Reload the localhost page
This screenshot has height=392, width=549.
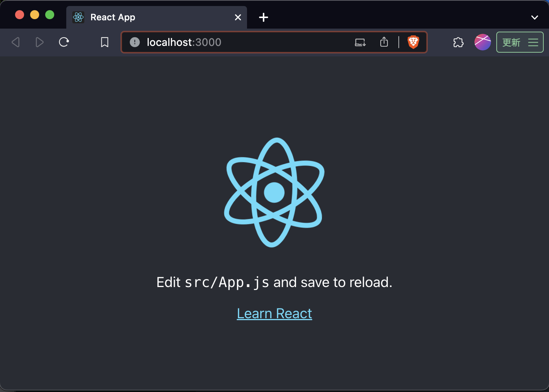(x=64, y=42)
